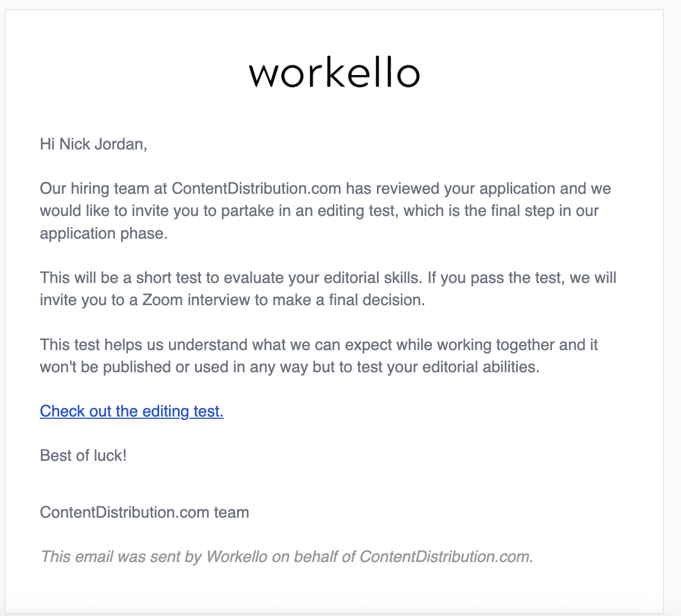The image size is (681, 616).
Task: Click the words 'application phase.'
Action: point(104,234)
